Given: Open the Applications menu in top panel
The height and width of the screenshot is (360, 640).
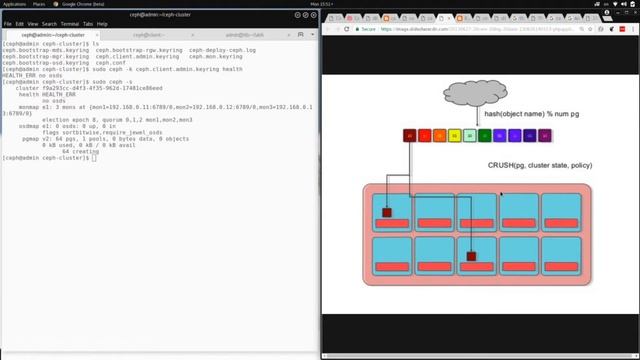Looking at the screenshot, I should tap(14, 4).
